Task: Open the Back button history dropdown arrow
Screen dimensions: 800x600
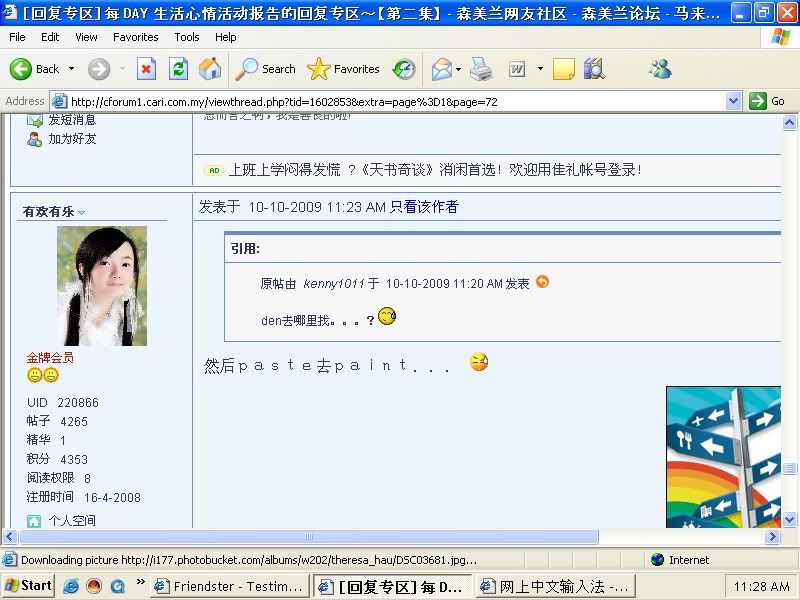Action: pyautogui.click(x=71, y=69)
